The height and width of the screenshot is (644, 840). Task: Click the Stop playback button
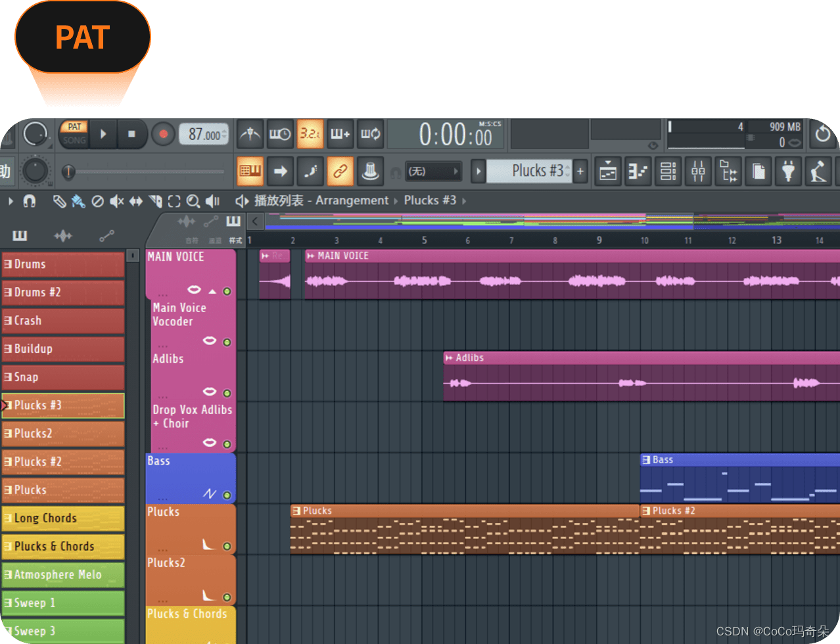tap(131, 134)
